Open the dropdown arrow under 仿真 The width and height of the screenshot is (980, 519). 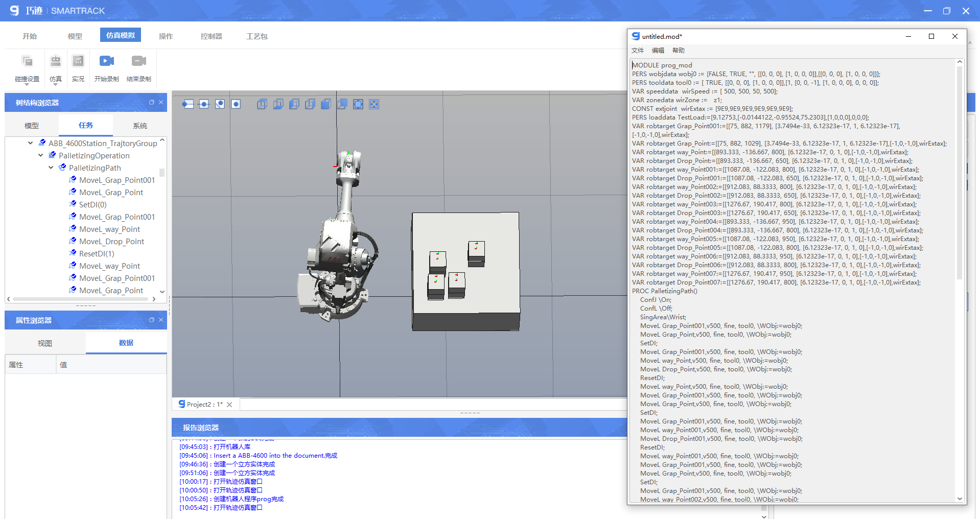56,84
